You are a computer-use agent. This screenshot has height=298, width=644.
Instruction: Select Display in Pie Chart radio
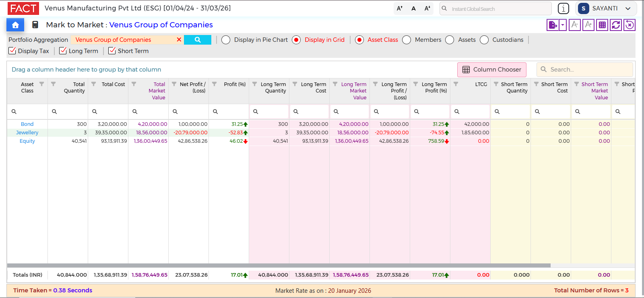click(226, 40)
